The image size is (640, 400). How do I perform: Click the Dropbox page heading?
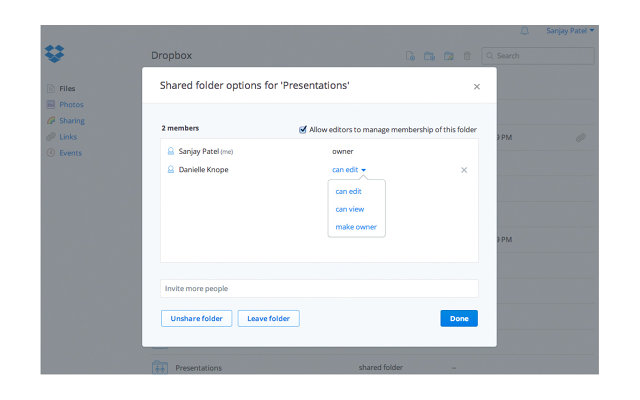171,56
